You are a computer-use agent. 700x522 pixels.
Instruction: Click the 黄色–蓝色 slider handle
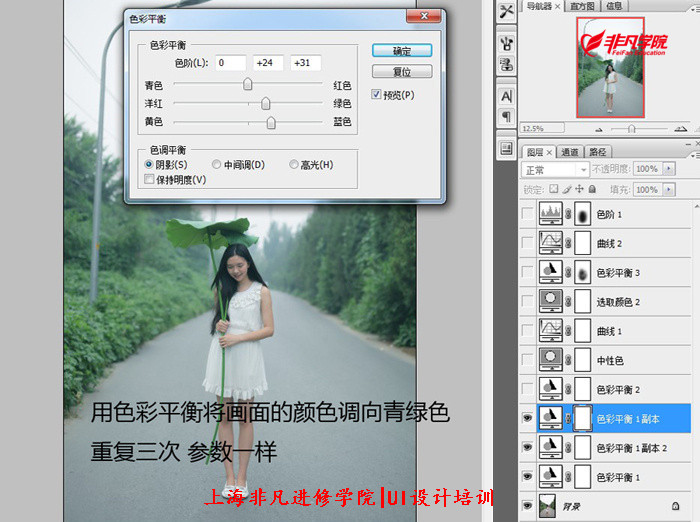(x=271, y=122)
